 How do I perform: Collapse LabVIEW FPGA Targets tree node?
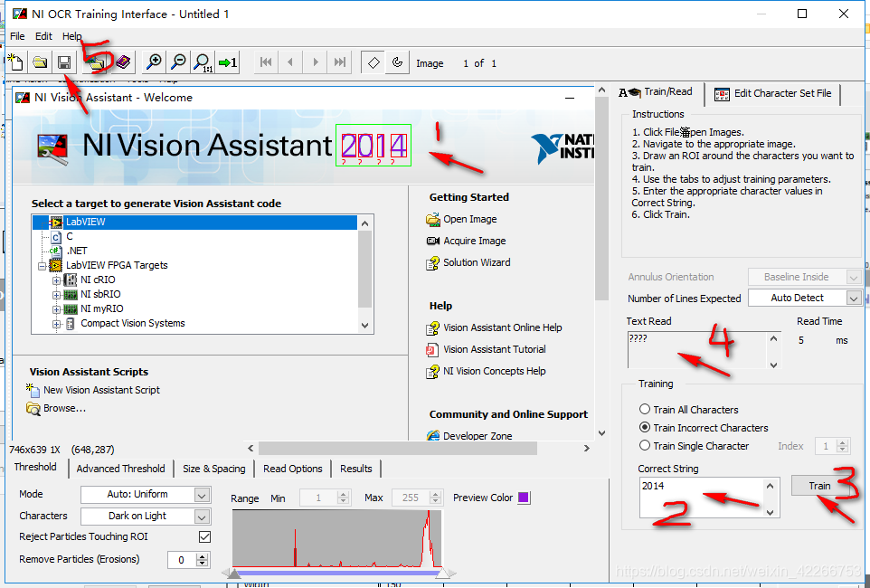pos(43,266)
